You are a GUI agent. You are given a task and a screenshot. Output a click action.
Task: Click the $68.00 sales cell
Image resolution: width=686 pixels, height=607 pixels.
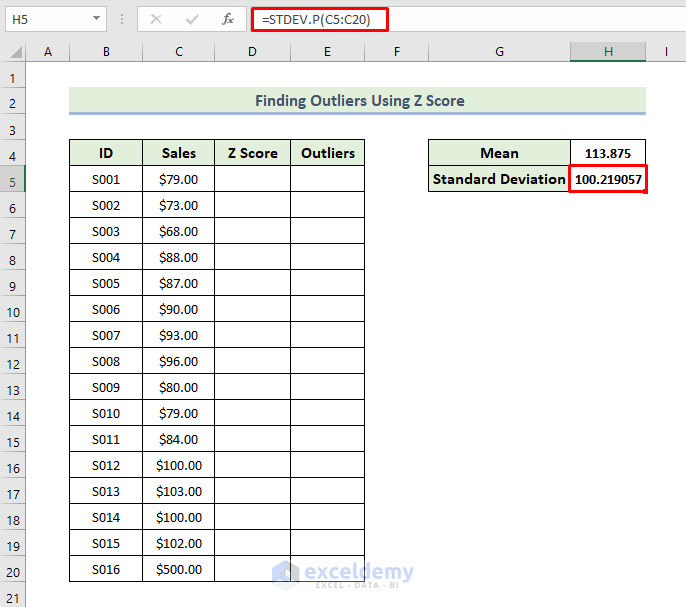coord(178,231)
